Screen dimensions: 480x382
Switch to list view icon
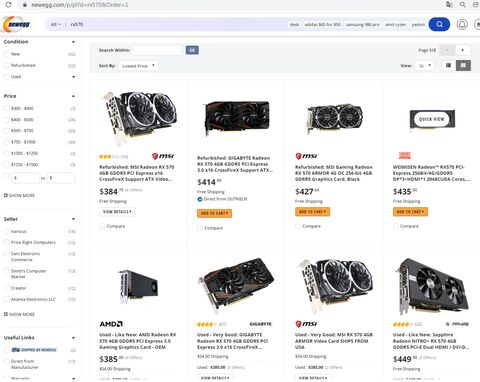448,65
